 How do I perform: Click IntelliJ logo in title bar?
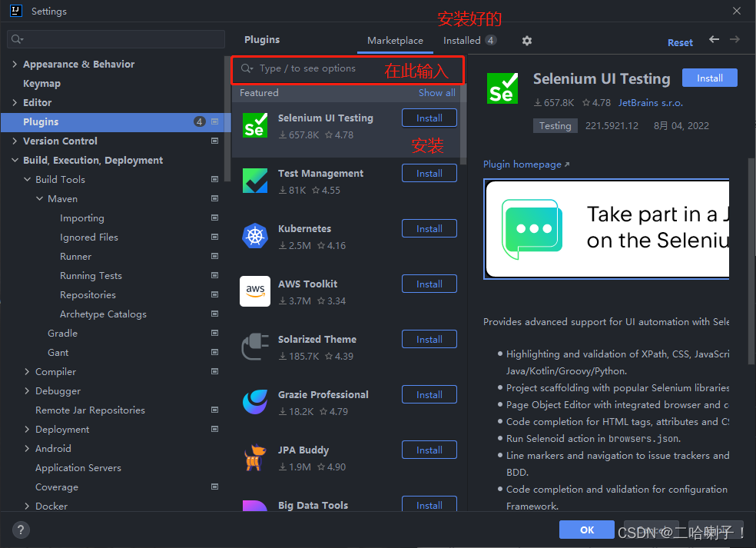pos(16,11)
